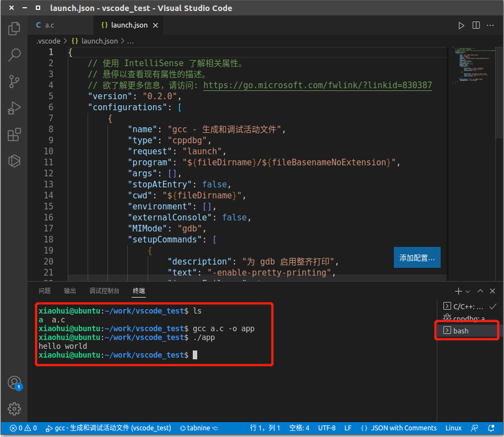Change file encoding UTF-8
Image resolution: width=504 pixels, height=437 pixels.
[327, 428]
